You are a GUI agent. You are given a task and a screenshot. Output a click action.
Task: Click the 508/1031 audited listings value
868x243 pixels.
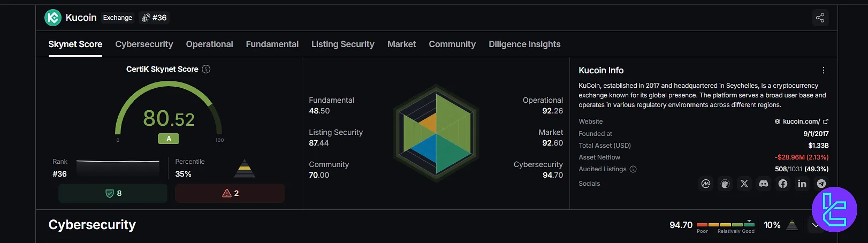click(x=802, y=169)
